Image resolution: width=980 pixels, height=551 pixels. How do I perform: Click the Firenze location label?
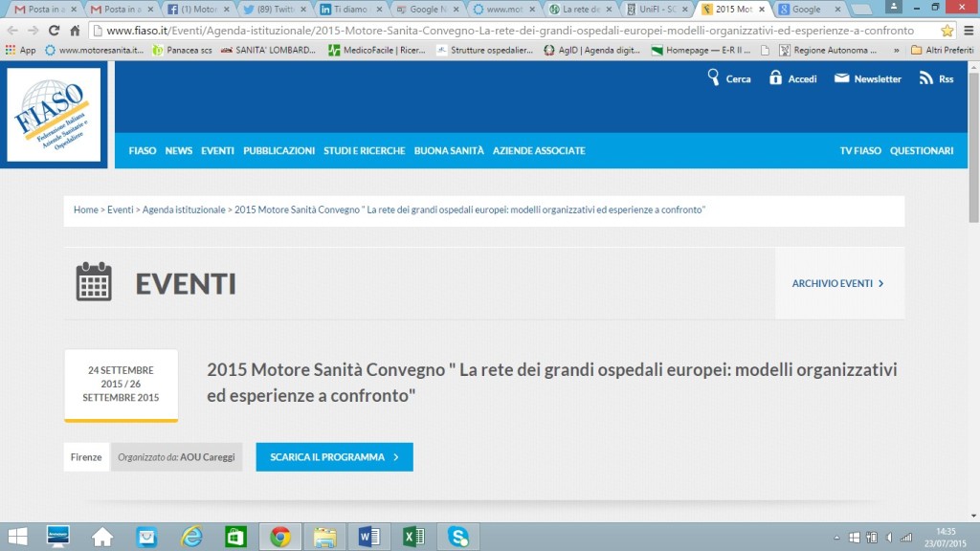(86, 457)
